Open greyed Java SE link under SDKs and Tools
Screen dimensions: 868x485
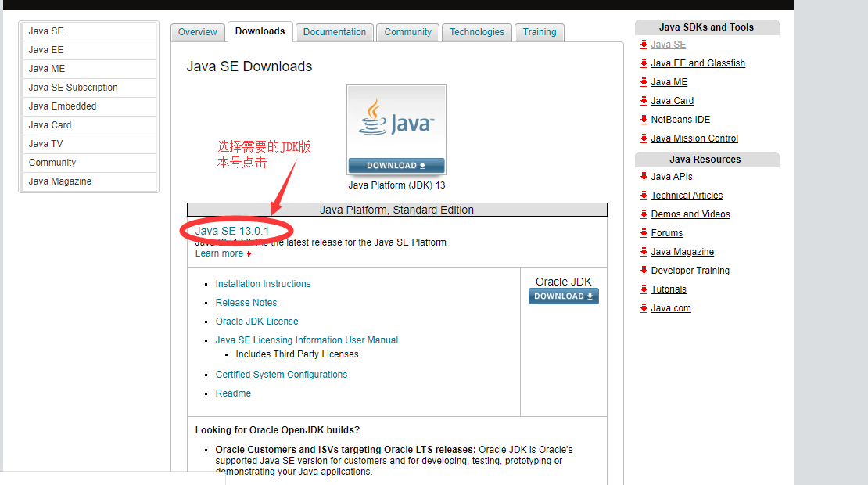point(668,45)
